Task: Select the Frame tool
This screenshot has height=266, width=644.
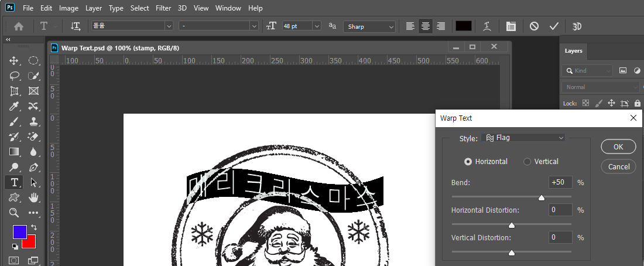Action: (33, 91)
